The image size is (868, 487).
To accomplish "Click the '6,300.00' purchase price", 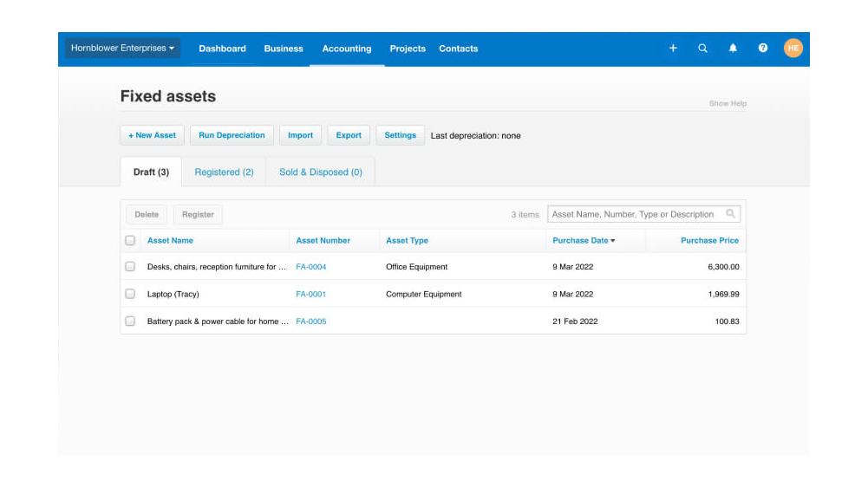I will click(x=723, y=267).
